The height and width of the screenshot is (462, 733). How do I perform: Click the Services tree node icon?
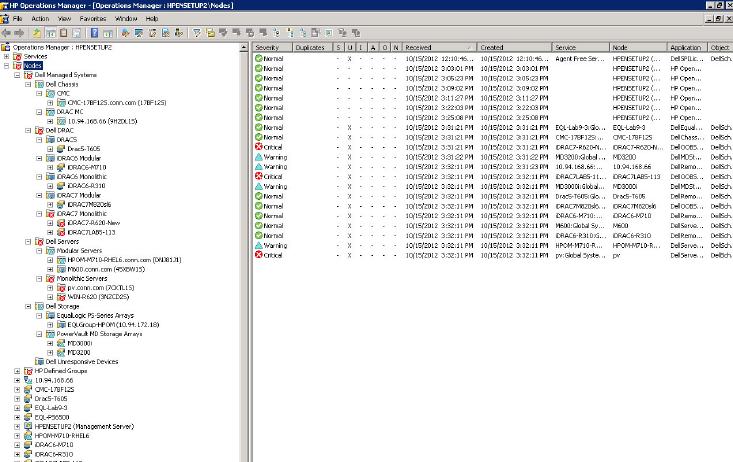17,57
